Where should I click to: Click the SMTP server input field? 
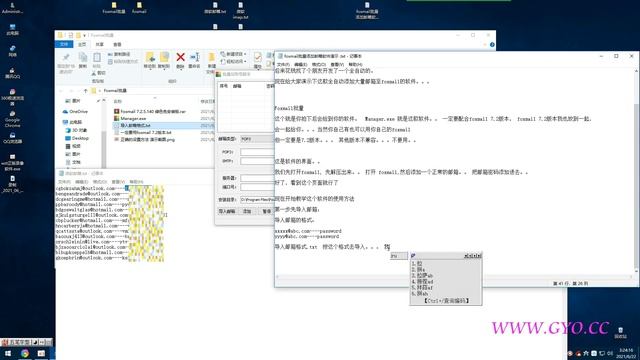pyautogui.click(x=257, y=161)
